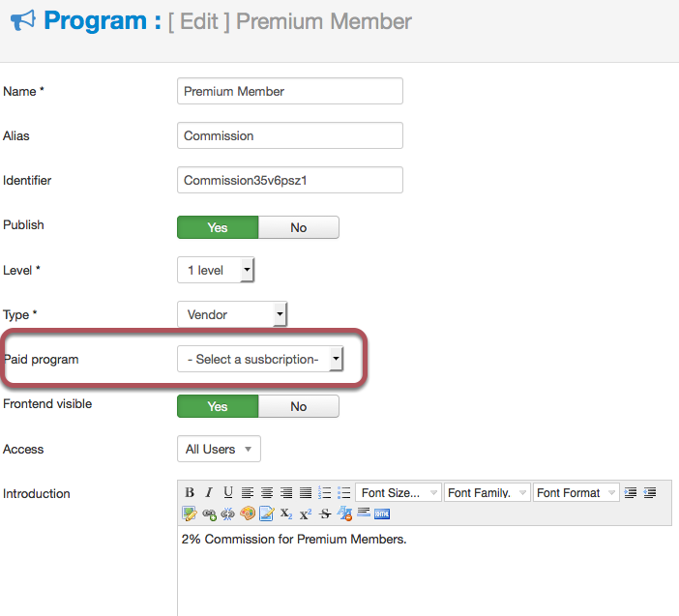Open the Font Size menu
This screenshot has height=616, width=679.
point(398,492)
